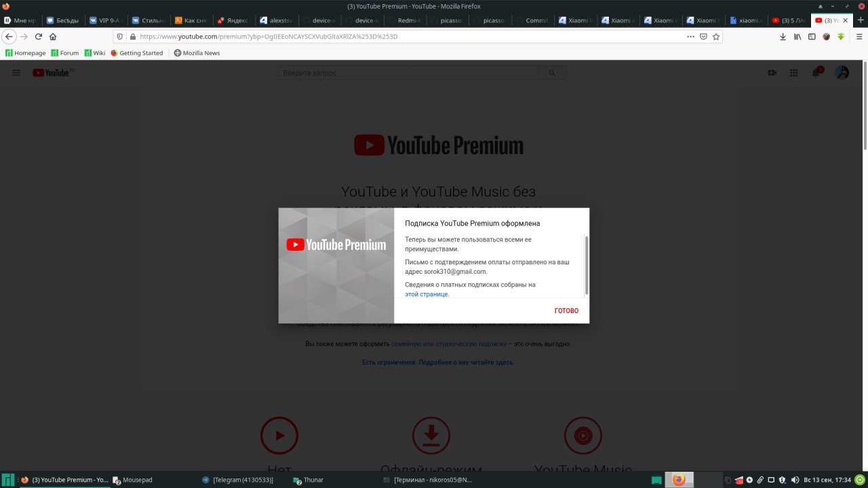Click the paperclip clipboard tray icon
868x488 pixels.
click(x=760, y=480)
